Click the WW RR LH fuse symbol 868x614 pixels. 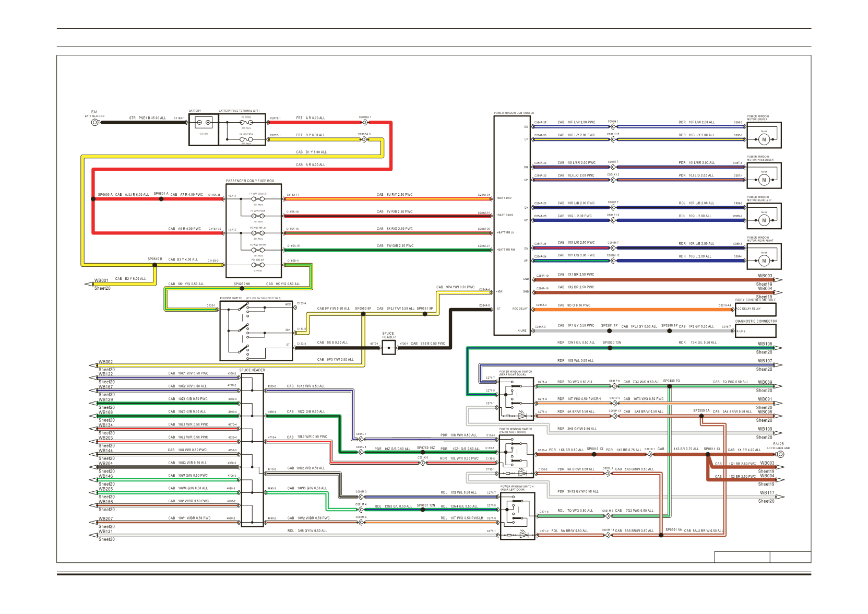(x=258, y=233)
